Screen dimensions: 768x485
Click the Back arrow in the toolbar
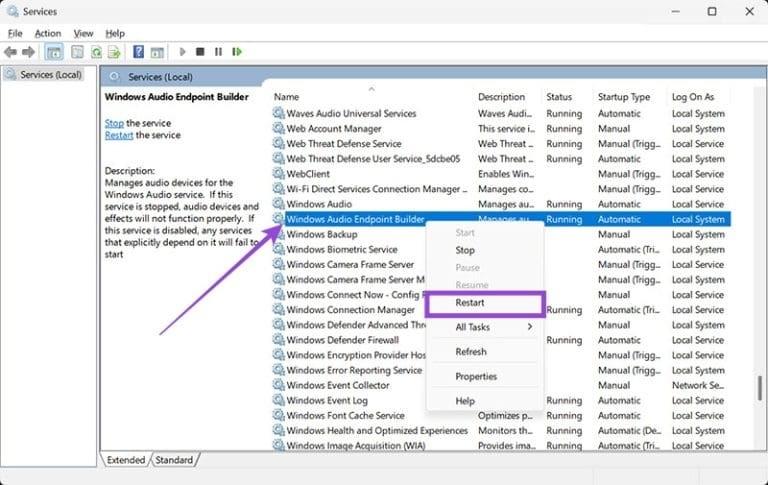tap(10, 51)
